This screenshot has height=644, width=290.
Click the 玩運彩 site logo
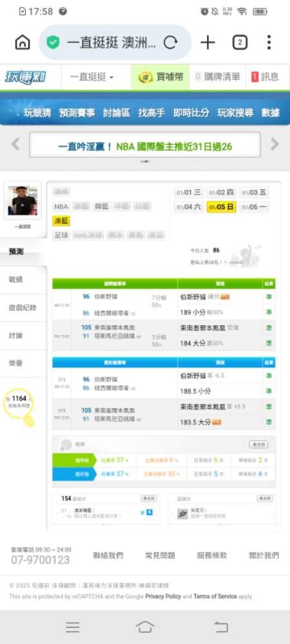click(x=26, y=77)
